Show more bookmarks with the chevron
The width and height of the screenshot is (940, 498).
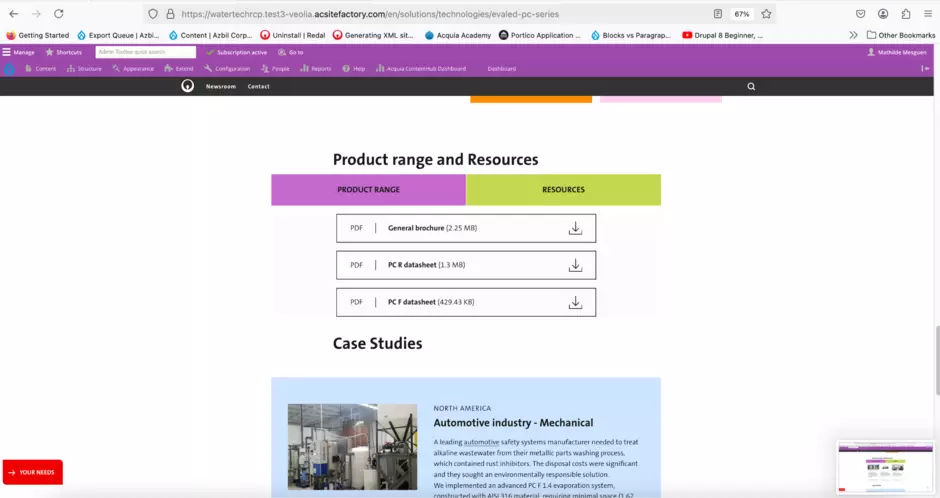853,35
